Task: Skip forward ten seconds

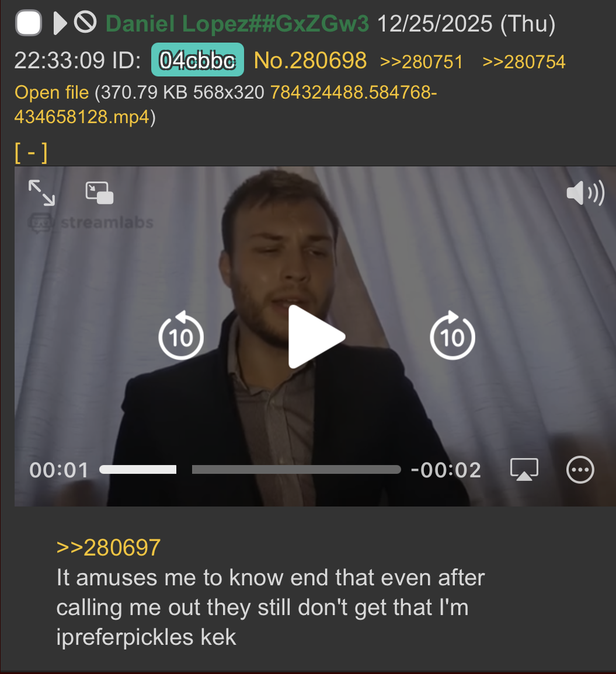Action: 453,336
